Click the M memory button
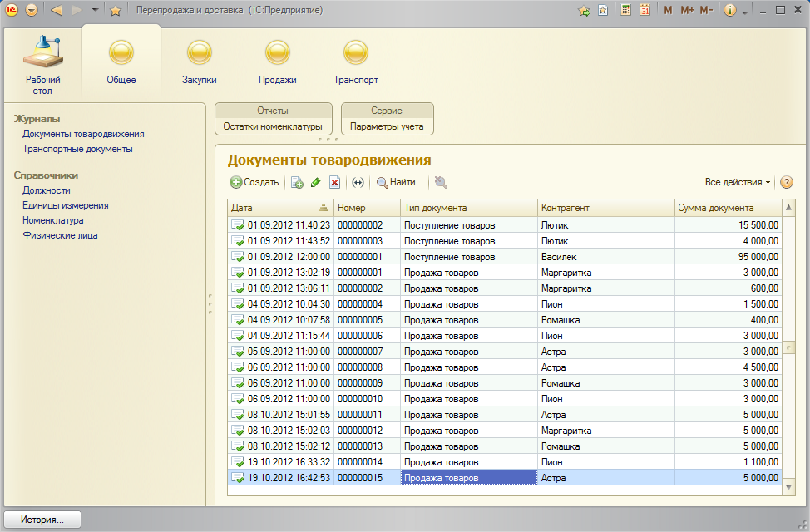Viewport: 810px width, 532px height. (668, 10)
